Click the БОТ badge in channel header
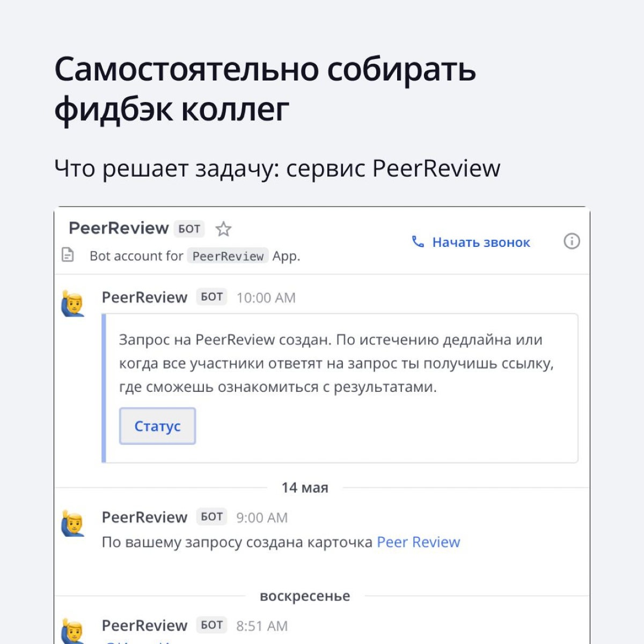 [x=189, y=229]
